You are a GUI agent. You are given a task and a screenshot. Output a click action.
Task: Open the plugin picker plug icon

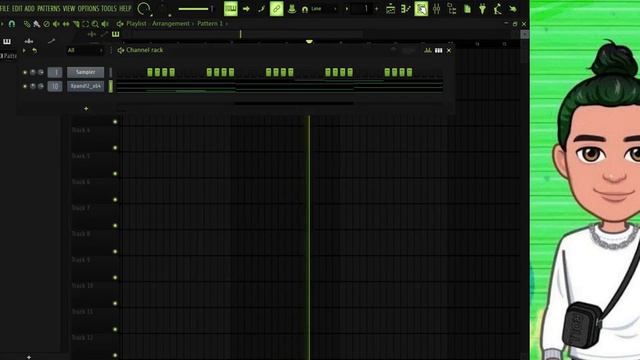[x=482, y=9]
